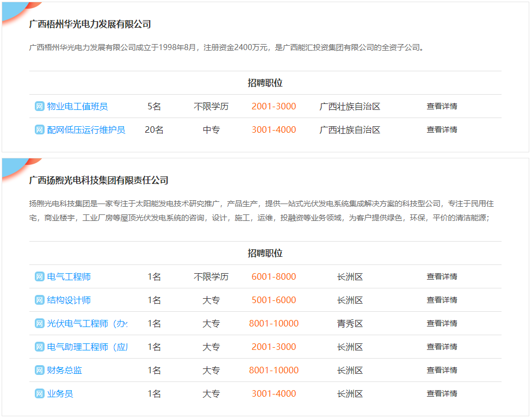Open the 结构设计师 position link
Image resolution: width=532 pixels, height=419 pixels.
(x=69, y=300)
